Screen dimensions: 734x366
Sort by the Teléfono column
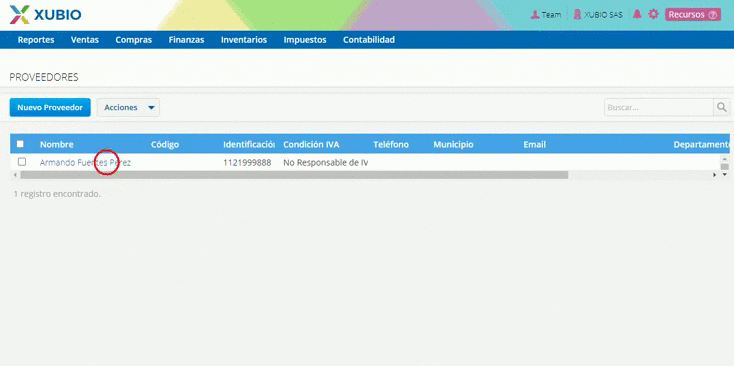[x=391, y=145]
